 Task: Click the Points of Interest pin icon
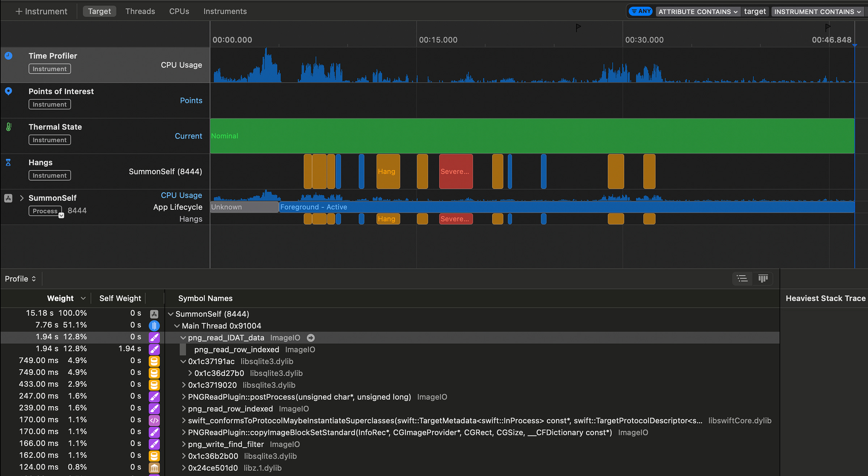[8, 91]
